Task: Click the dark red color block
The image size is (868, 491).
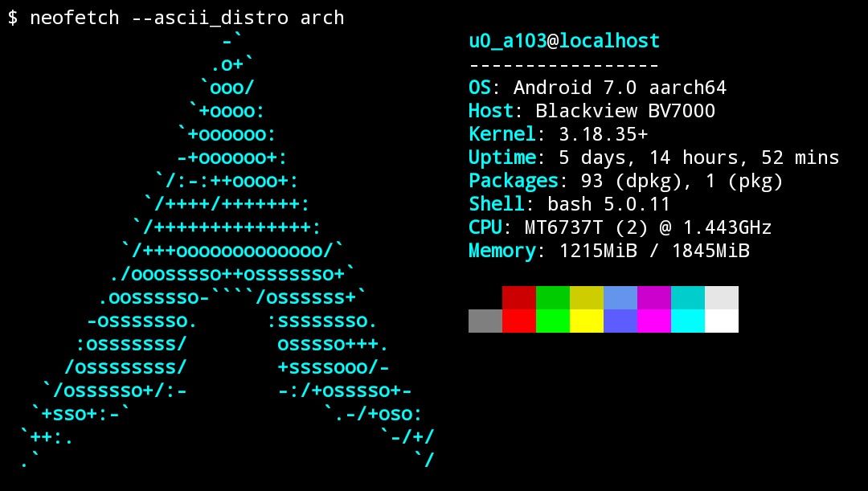Action: (518, 298)
